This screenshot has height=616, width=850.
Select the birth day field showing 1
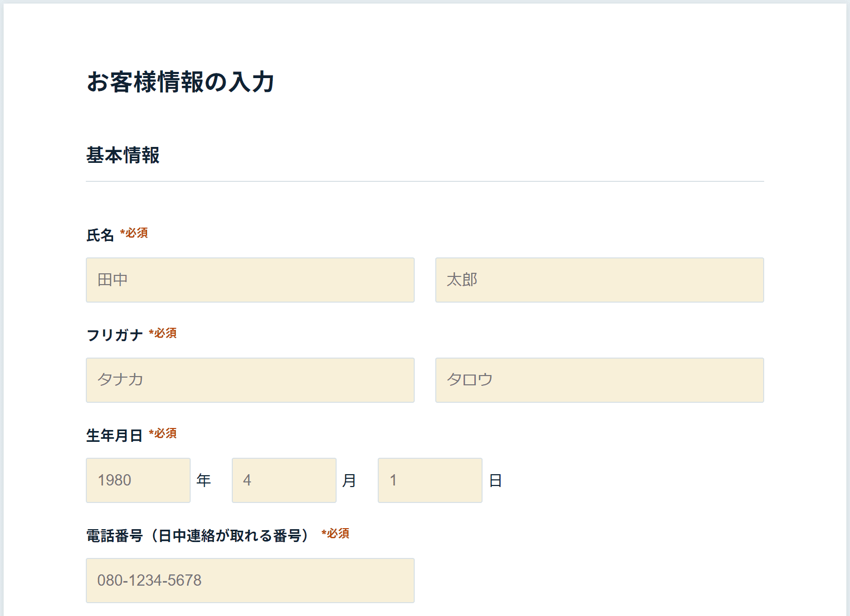(x=430, y=480)
